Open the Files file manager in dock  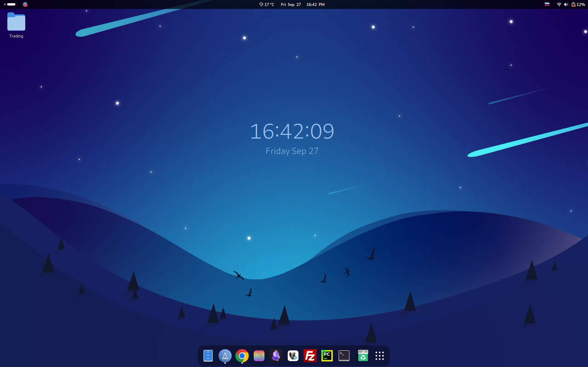208,356
